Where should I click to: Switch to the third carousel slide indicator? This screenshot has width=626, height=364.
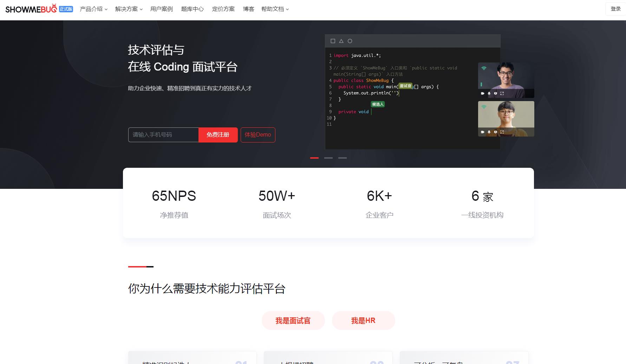(x=343, y=158)
